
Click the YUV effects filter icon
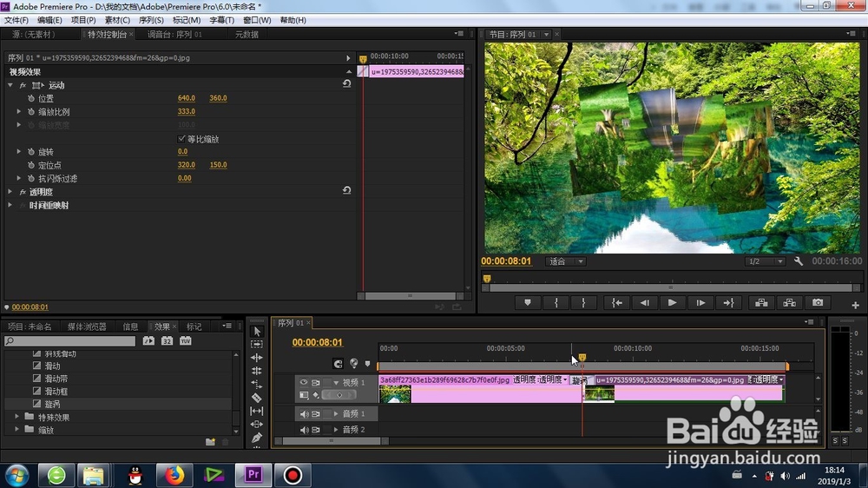186,340
